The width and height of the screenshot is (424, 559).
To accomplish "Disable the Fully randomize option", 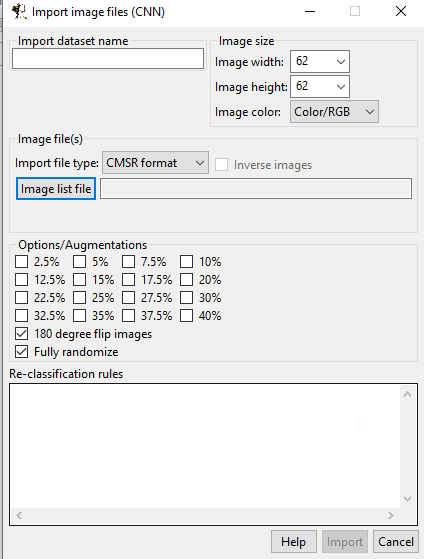I will pos(21,352).
